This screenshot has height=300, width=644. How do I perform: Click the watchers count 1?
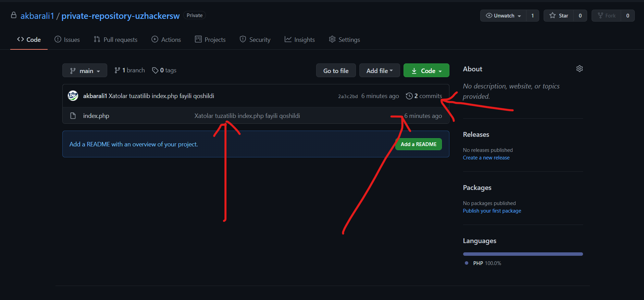click(x=533, y=15)
